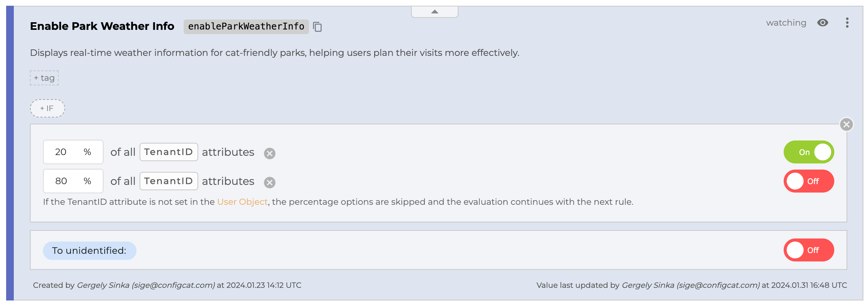
Task: Remove the 80% percentage option
Action: 270,183
